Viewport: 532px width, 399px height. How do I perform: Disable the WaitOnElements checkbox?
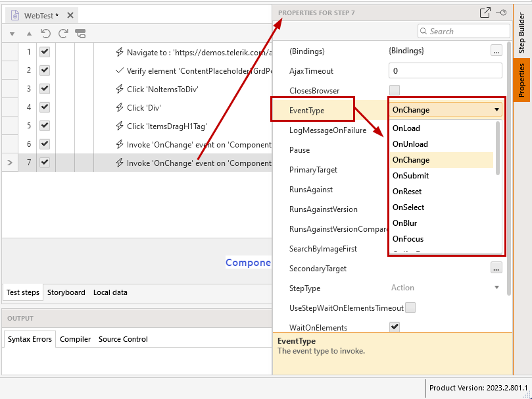tap(395, 327)
